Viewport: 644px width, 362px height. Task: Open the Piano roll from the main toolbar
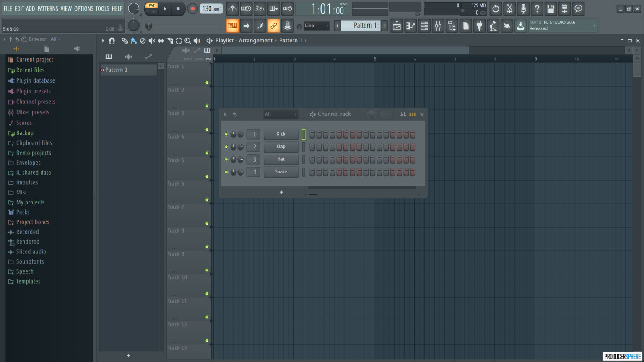coord(410,26)
